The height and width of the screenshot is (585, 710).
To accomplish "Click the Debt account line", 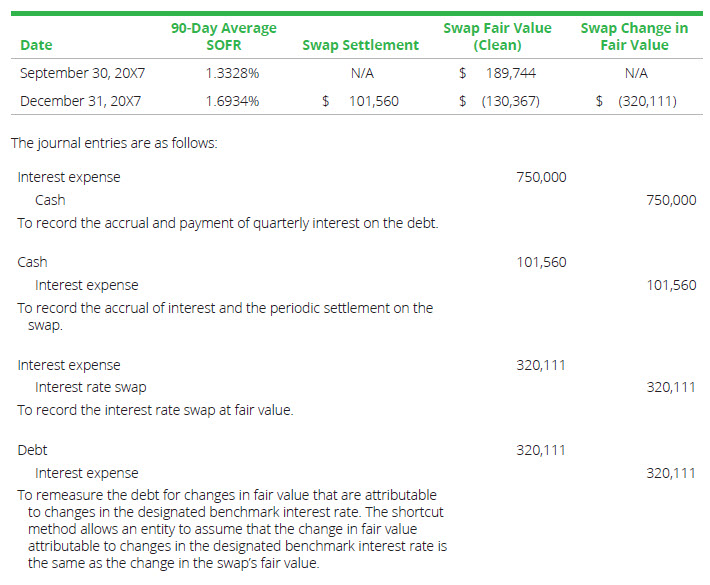I will (32, 450).
